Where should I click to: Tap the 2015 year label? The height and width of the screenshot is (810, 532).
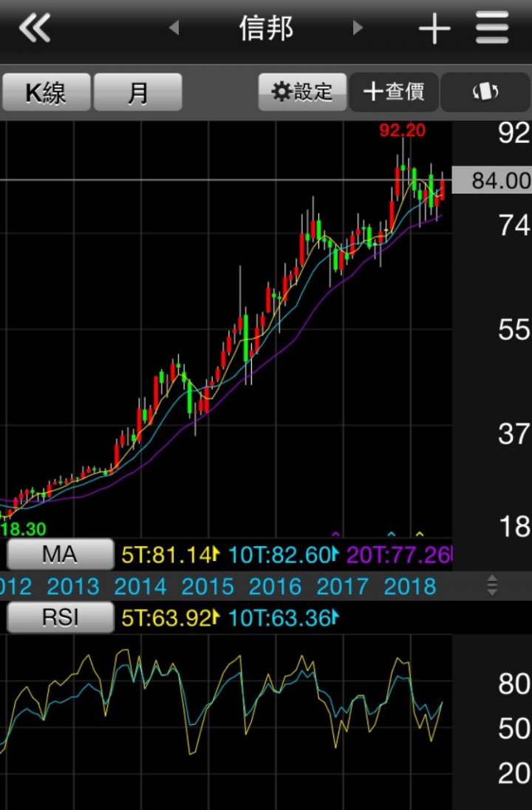pos(208,586)
